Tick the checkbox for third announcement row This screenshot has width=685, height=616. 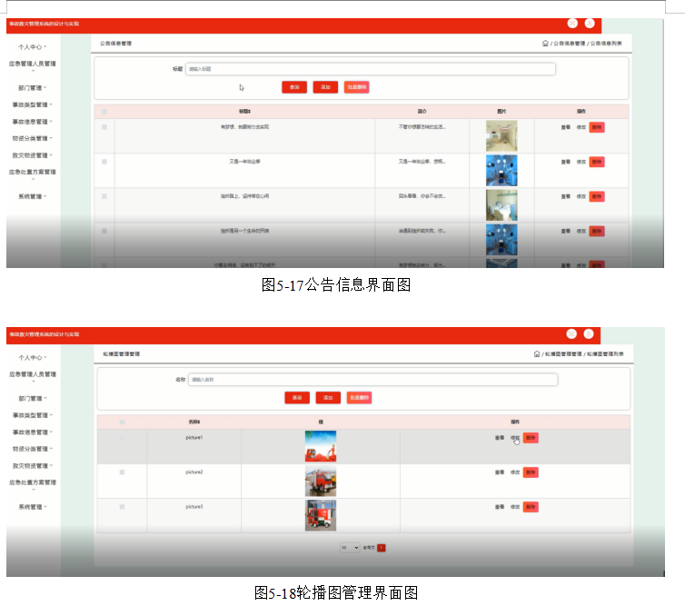point(104,196)
